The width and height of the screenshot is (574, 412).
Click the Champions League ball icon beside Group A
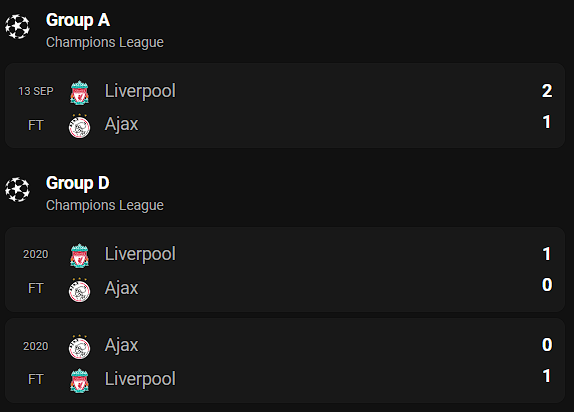(17, 26)
